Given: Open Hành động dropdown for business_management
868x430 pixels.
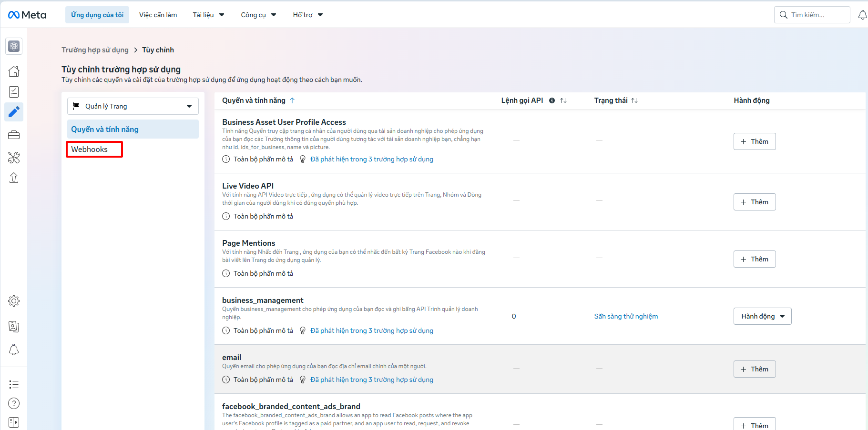Looking at the screenshot, I should coord(762,316).
